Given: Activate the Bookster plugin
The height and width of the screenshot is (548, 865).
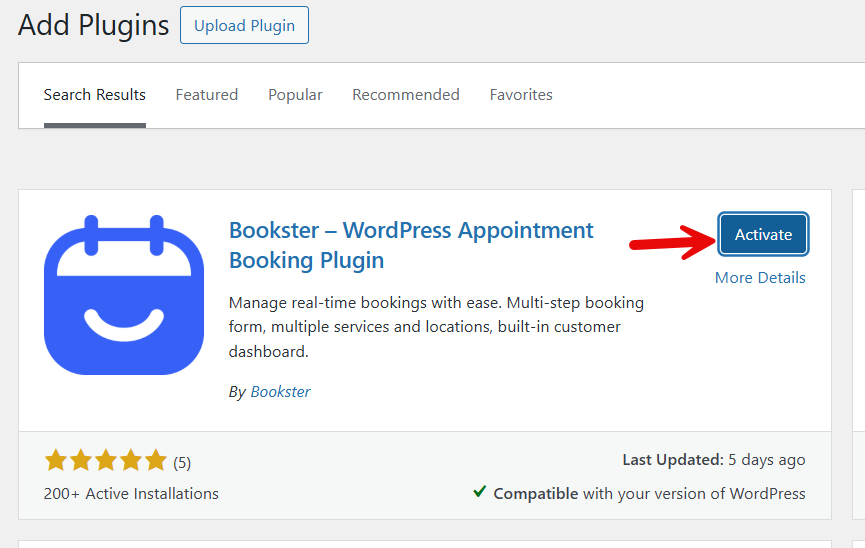Looking at the screenshot, I should click(763, 235).
